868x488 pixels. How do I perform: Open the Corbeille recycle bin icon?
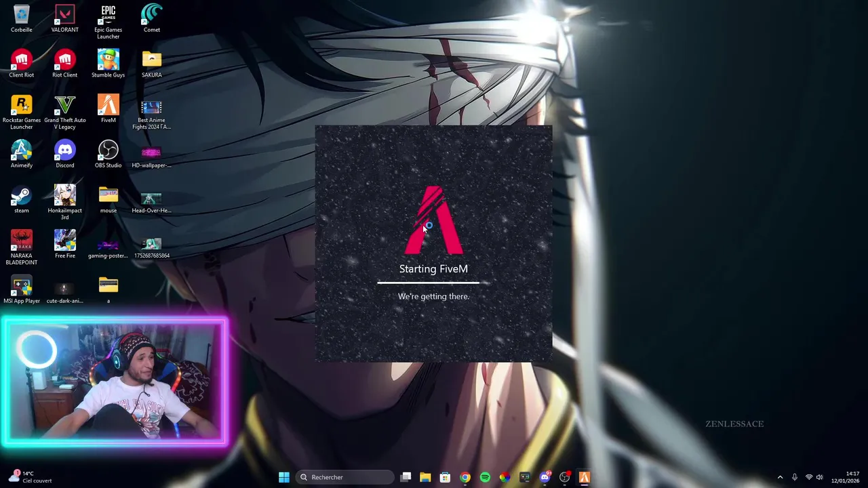tap(21, 19)
